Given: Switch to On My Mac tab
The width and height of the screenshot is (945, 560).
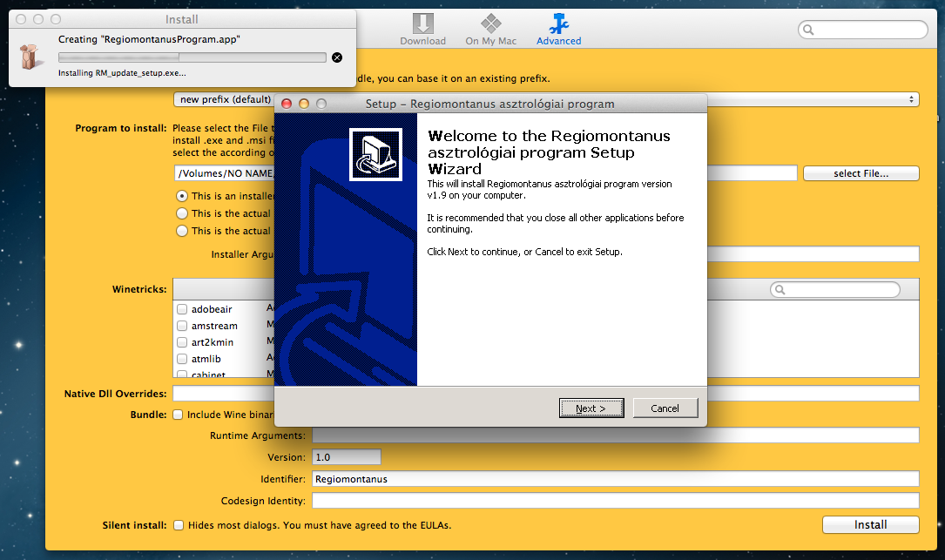Looking at the screenshot, I should [490, 30].
